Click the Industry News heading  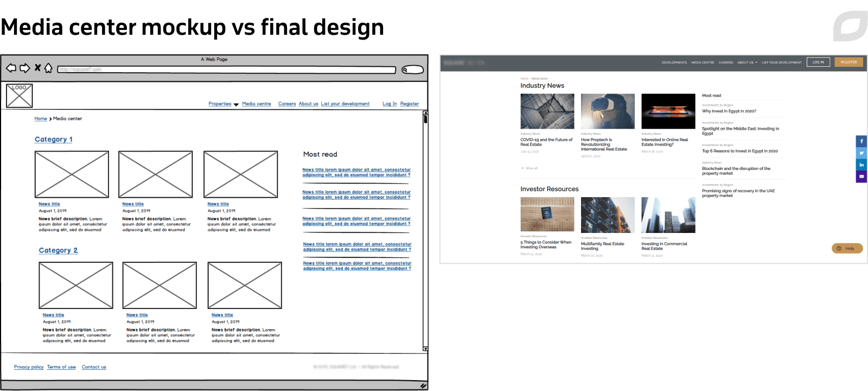542,86
